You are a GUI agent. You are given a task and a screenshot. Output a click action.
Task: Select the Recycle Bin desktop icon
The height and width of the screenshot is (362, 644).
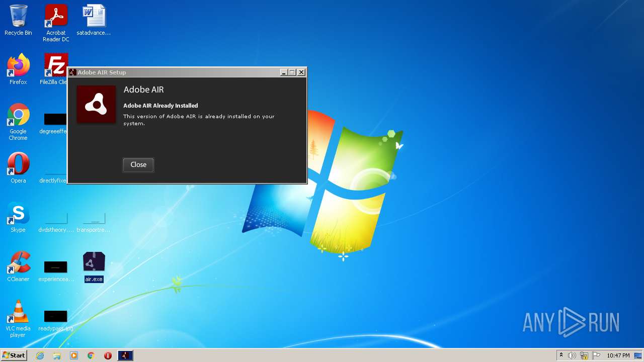18,21
